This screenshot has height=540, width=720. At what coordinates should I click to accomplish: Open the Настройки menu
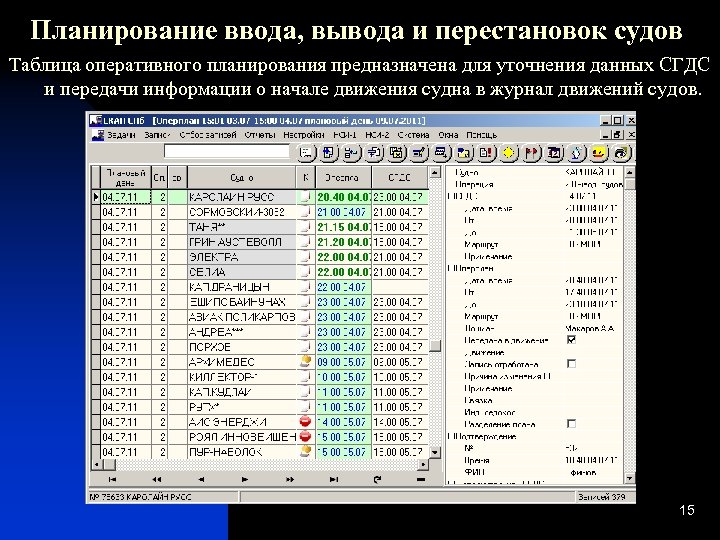pos(304,135)
